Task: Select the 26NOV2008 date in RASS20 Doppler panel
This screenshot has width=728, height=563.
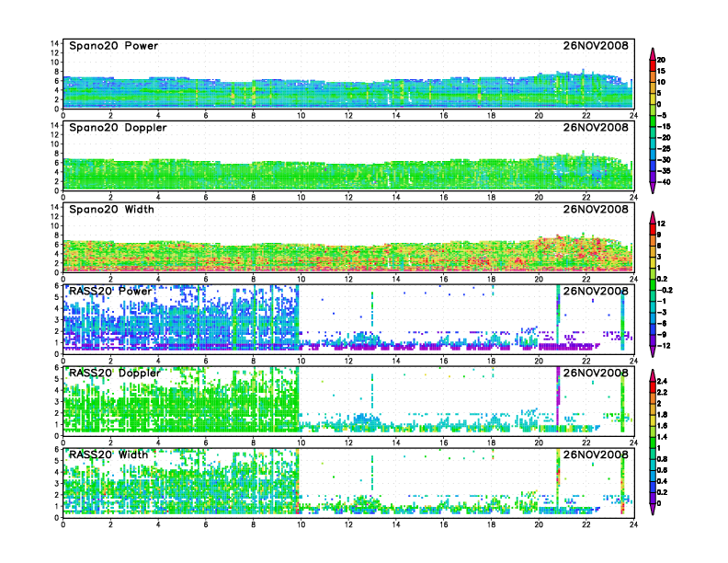Action: (596, 373)
